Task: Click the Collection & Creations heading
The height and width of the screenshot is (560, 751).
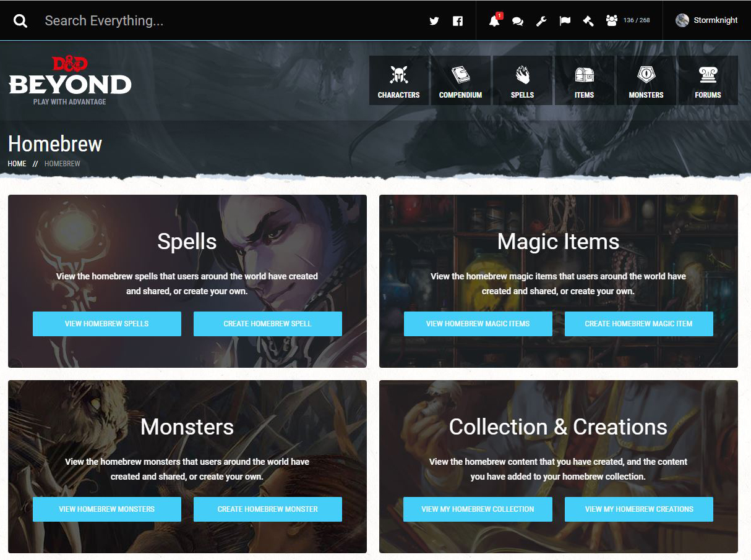Action: coord(559,427)
